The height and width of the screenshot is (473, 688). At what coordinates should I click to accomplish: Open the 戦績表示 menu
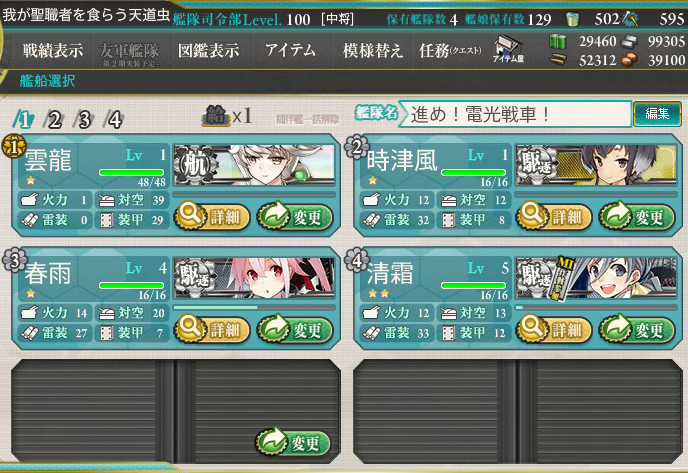(x=53, y=50)
